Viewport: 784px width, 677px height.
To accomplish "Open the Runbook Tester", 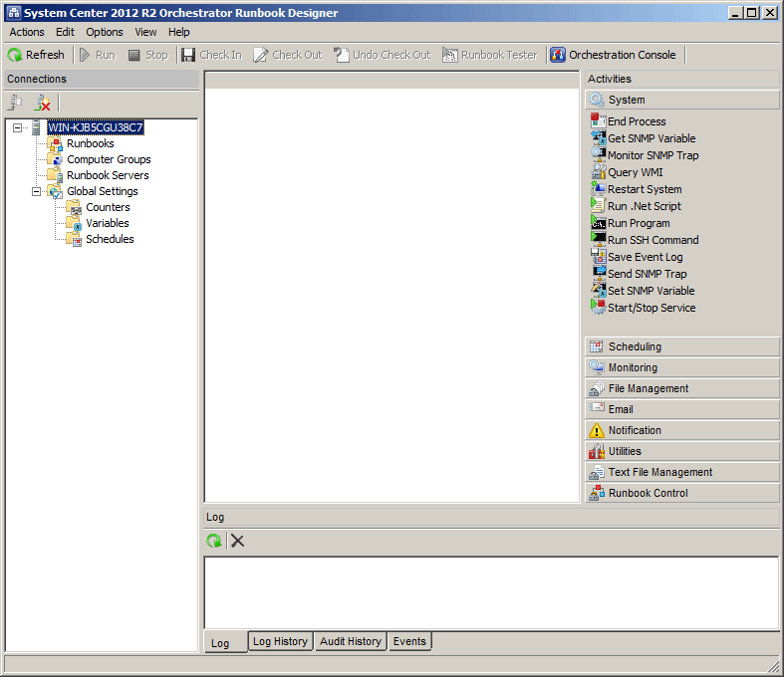I will 490,55.
